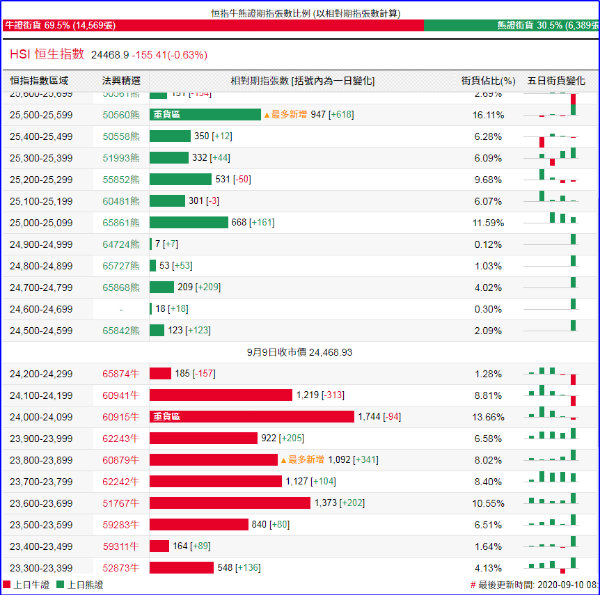600x595 pixels.
Task: Click the red bar in 23,600-23,699 row
Action: 230,503
